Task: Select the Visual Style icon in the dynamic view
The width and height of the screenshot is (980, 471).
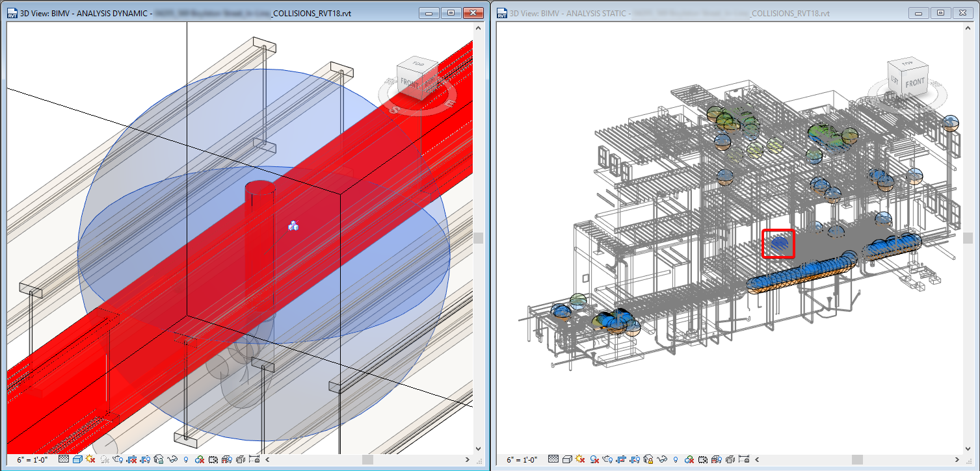Action: 78,459
